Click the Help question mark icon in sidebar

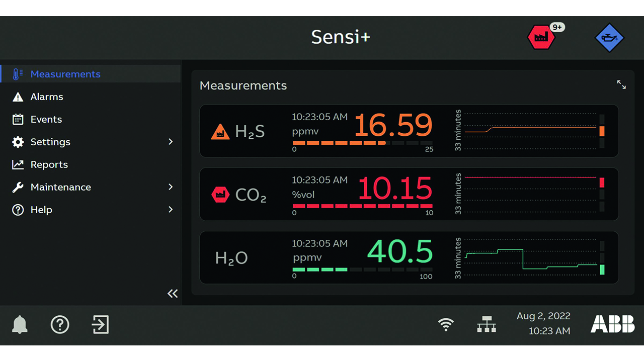18,210
